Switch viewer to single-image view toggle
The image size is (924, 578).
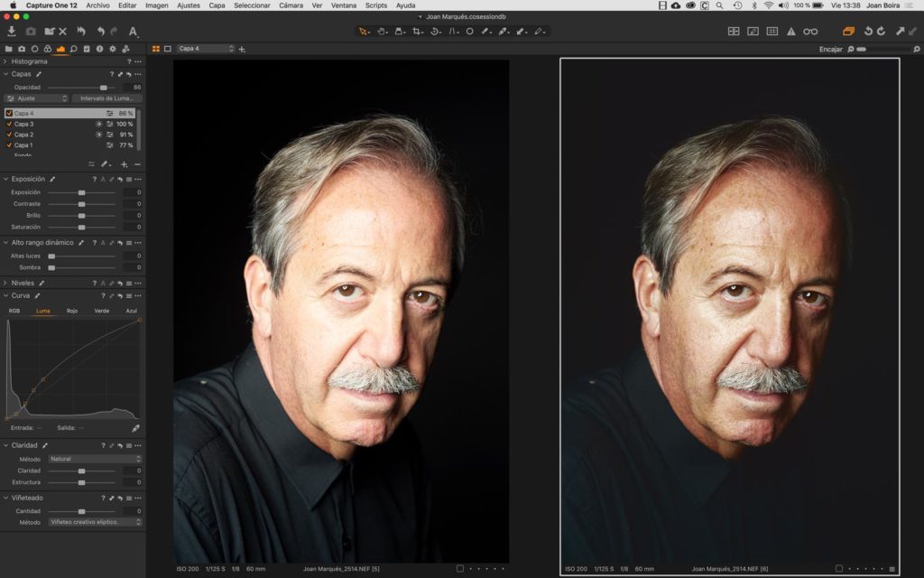167,49
